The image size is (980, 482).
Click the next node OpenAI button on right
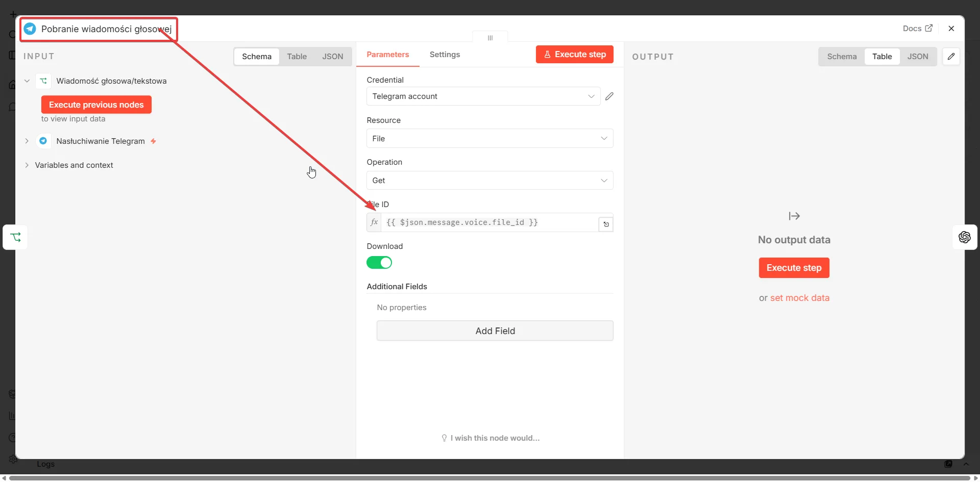pyautogui.click(x=965, y=237)
